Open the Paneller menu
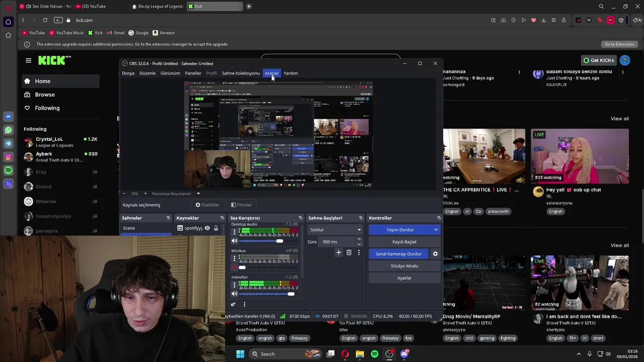 [193, 73]
